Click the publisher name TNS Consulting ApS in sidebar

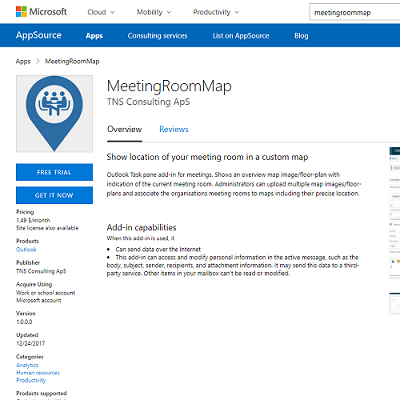[41, 271]
